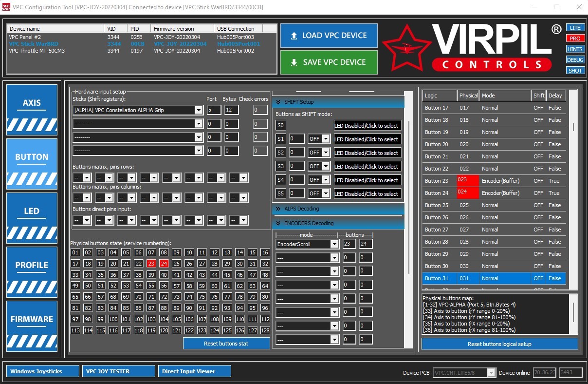Select the Button 23 logic cell
Viewport: 588px width, 384px height.
[x=440, y=181]
